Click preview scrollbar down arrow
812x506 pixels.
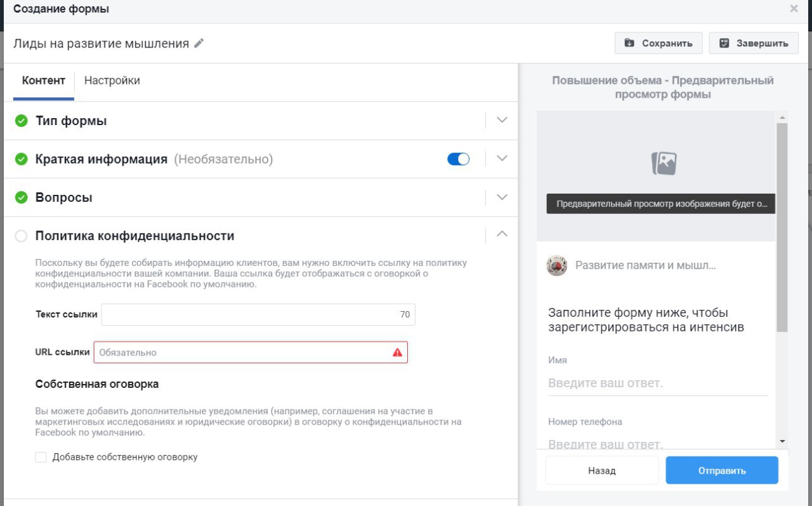pos(782,441)
